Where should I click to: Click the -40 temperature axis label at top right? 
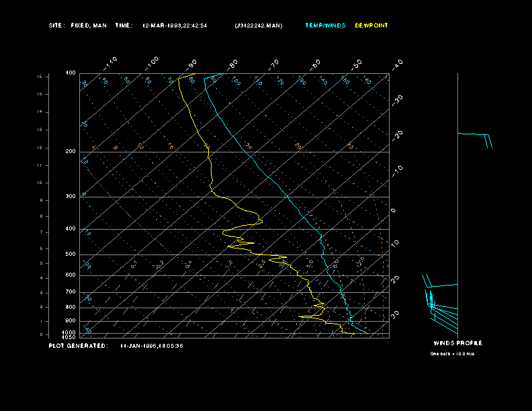396,64
